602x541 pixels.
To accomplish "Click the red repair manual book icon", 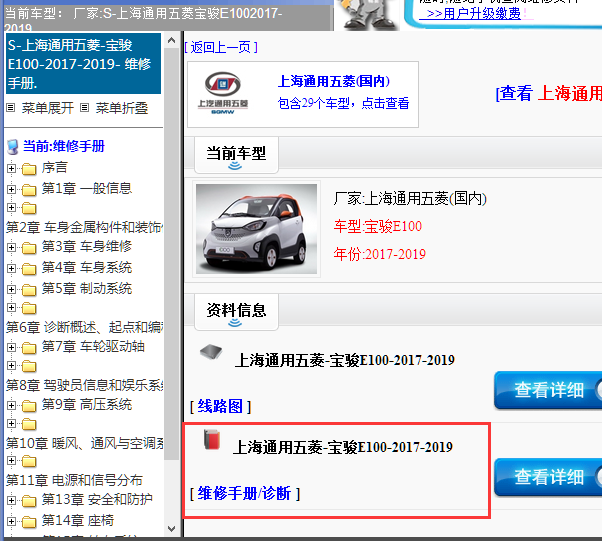I will (x=212, y=439).
